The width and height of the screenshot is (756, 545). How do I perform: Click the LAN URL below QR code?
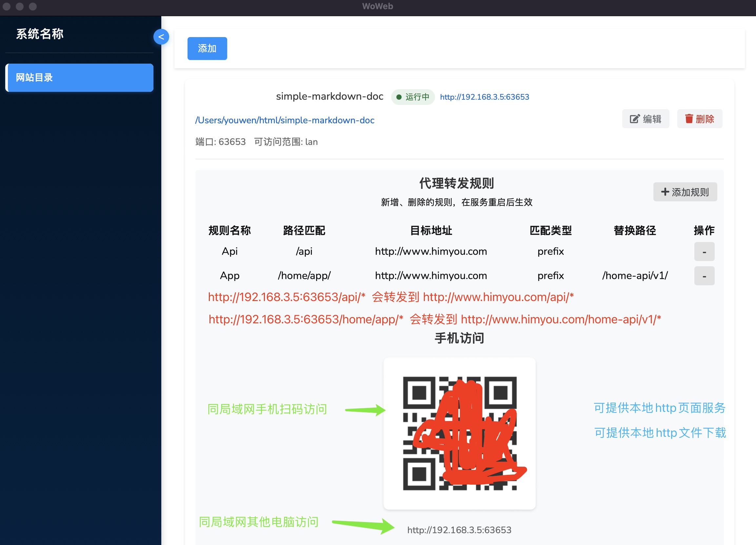pos(459,530)
